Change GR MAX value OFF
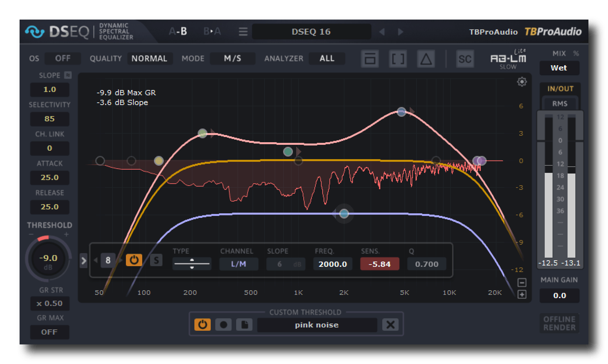 pyautogui.click(x=50, y=332)
